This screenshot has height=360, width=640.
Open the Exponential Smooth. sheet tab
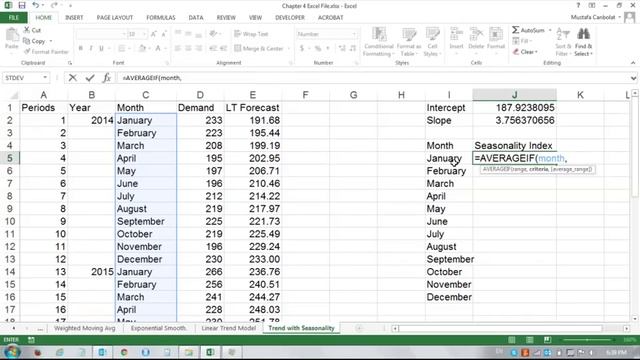[158, 328]
